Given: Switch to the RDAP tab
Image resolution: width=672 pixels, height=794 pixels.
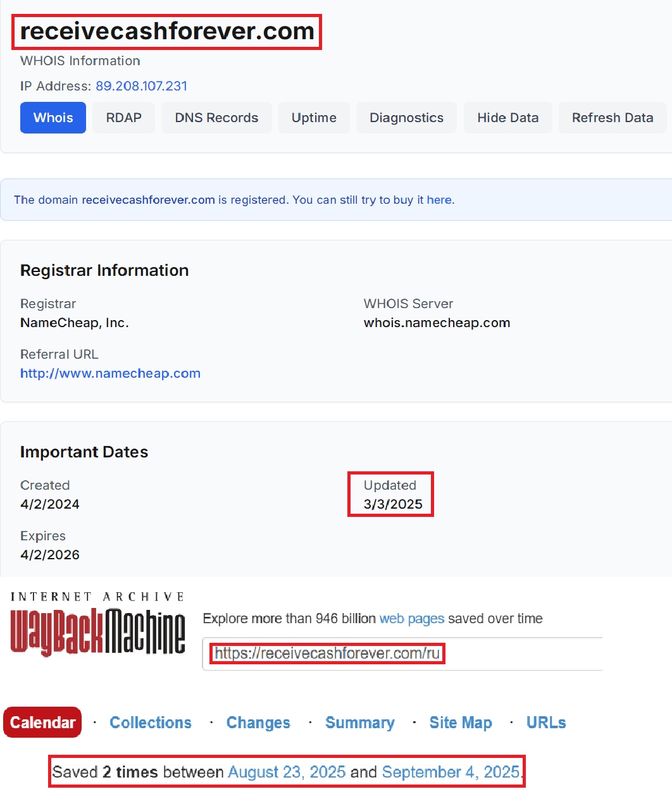Looking at the screenshot, I should [x=123, y=118].
